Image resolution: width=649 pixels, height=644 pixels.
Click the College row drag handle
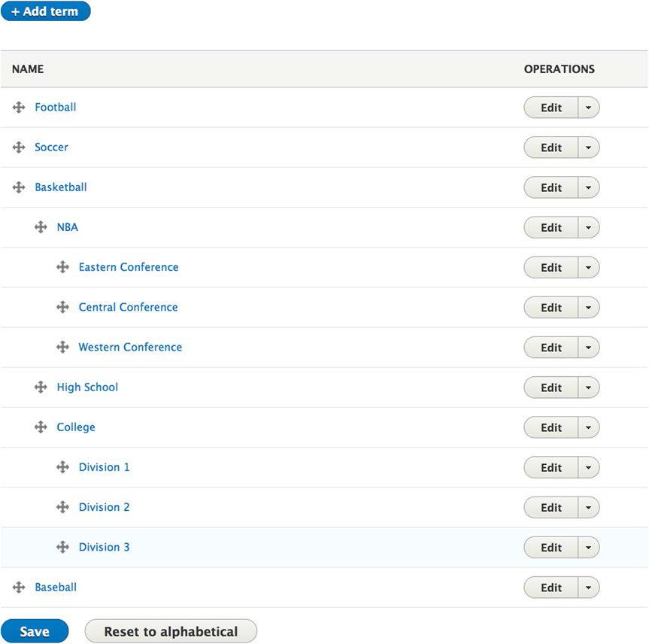41,427
